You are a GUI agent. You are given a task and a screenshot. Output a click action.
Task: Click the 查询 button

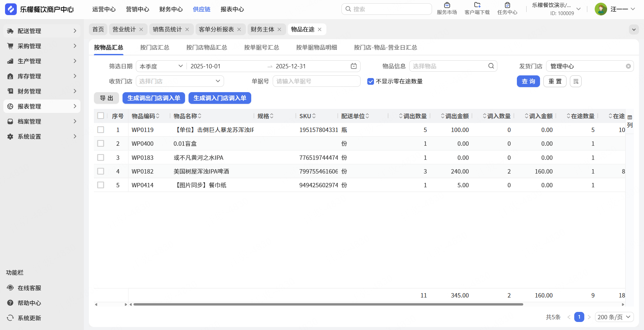528,81
